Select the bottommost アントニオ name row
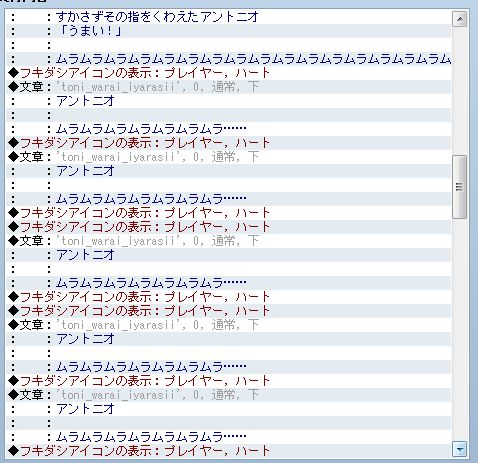Image resolution: width=478 pixels, height=463 pixels. pos(229,409)
